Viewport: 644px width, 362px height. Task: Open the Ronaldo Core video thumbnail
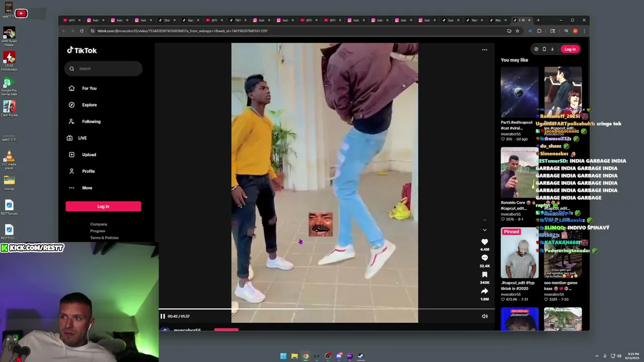[519, 172]
